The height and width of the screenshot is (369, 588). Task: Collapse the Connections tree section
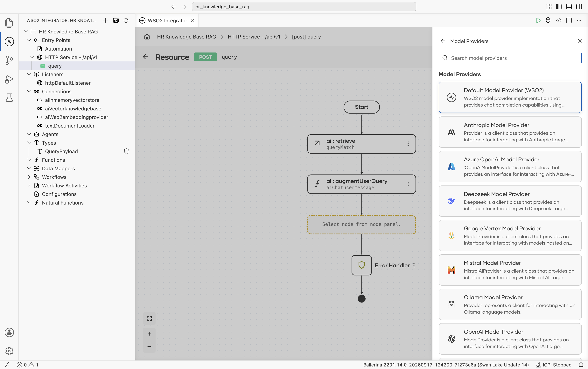coord(29,91)
